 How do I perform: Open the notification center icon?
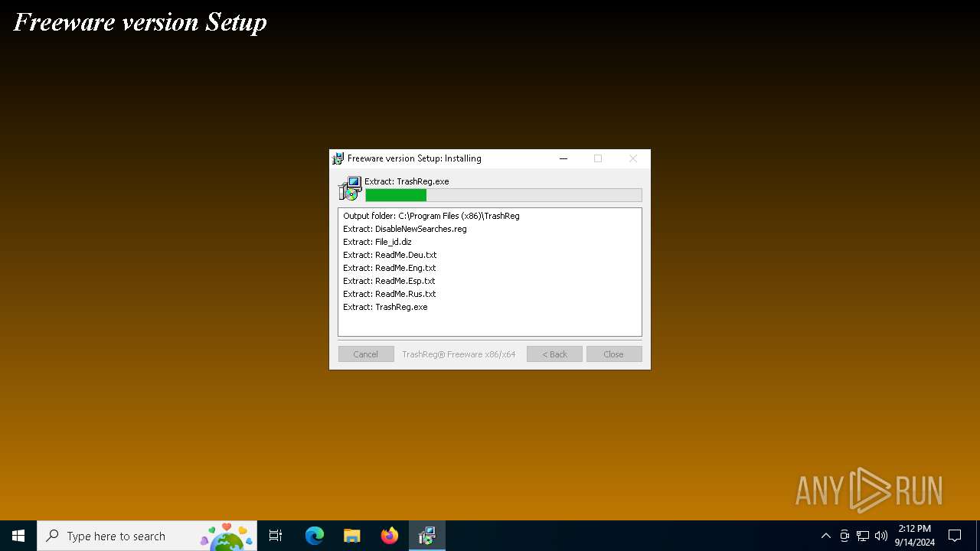955,536
